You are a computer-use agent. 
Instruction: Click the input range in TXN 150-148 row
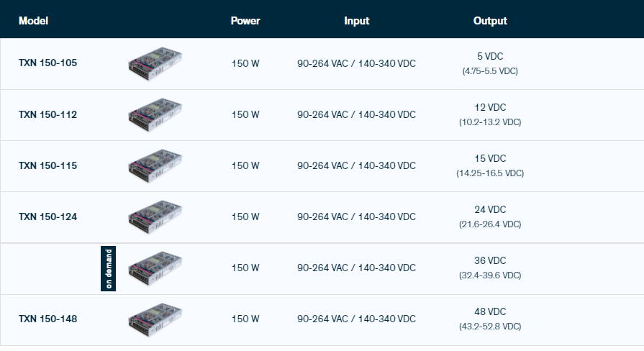(356, 319)
